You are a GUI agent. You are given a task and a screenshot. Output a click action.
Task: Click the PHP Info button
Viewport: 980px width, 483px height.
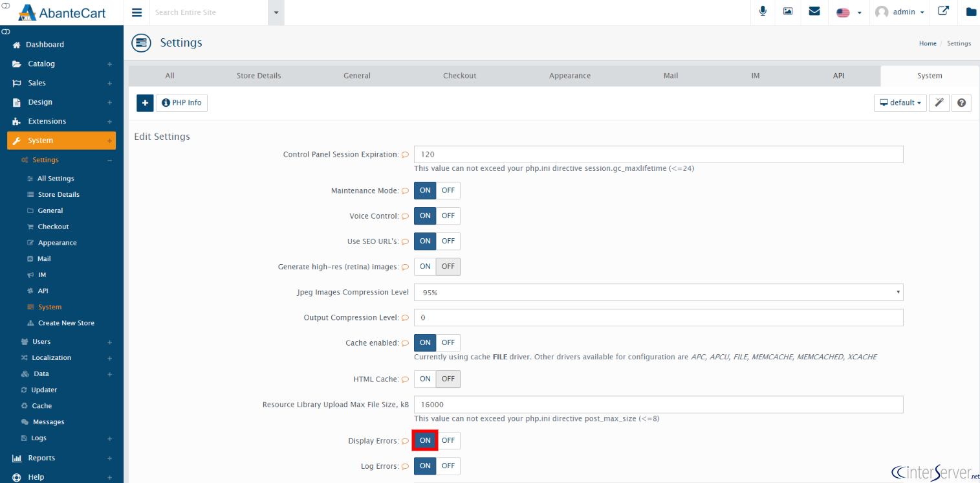[x=182, y=103]
